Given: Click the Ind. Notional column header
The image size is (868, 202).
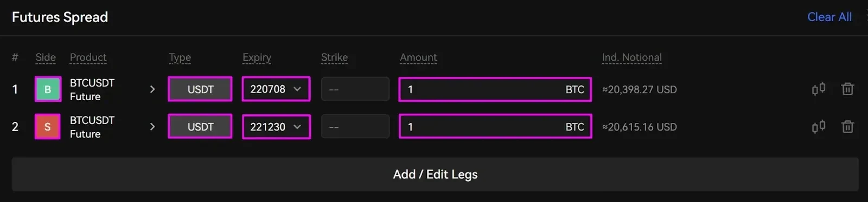Looking at the screenshot, I should 632,57.
